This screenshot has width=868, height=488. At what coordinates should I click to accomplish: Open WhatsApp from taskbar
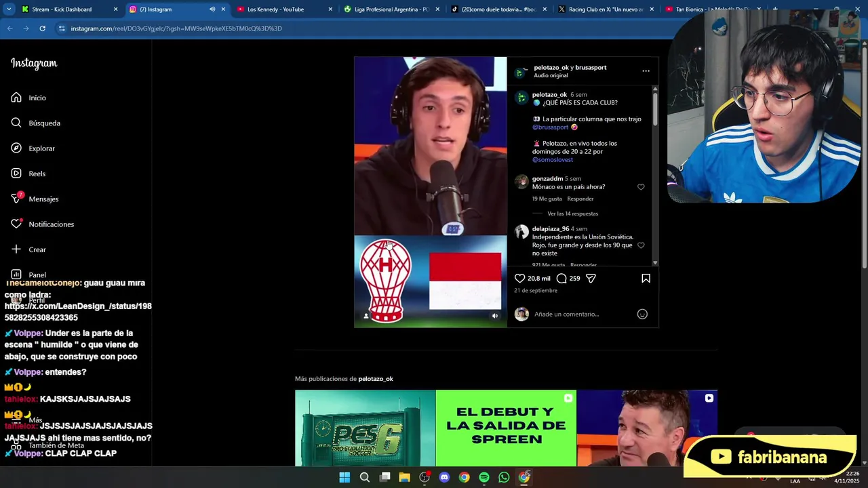tap(504, 477)
